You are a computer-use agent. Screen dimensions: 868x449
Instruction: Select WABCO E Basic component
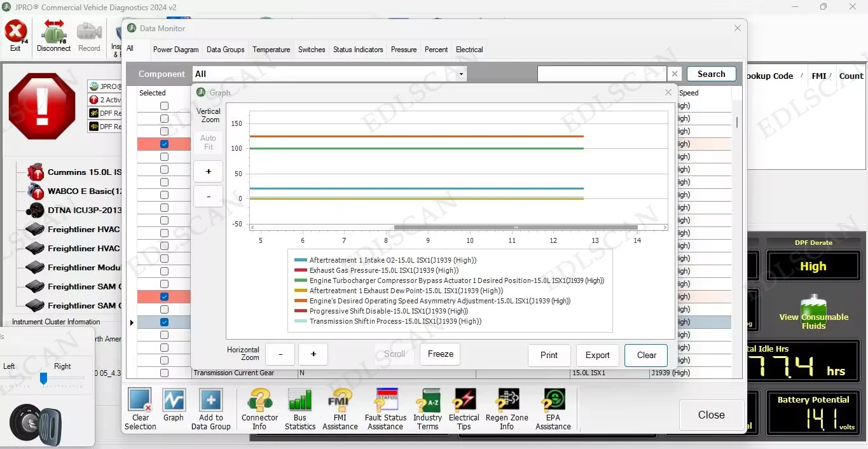click(x=74, y=191)
